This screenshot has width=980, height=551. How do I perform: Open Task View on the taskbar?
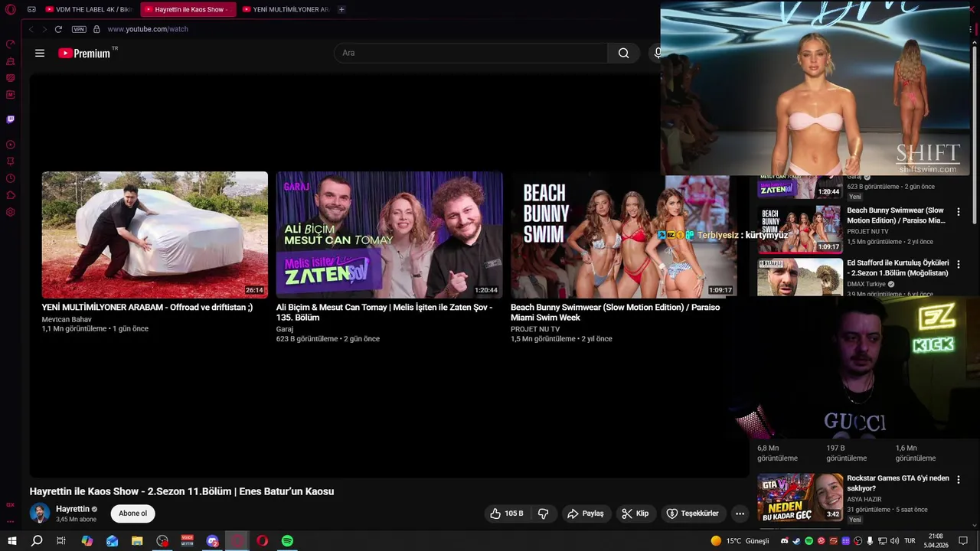[x=61, y=541]
